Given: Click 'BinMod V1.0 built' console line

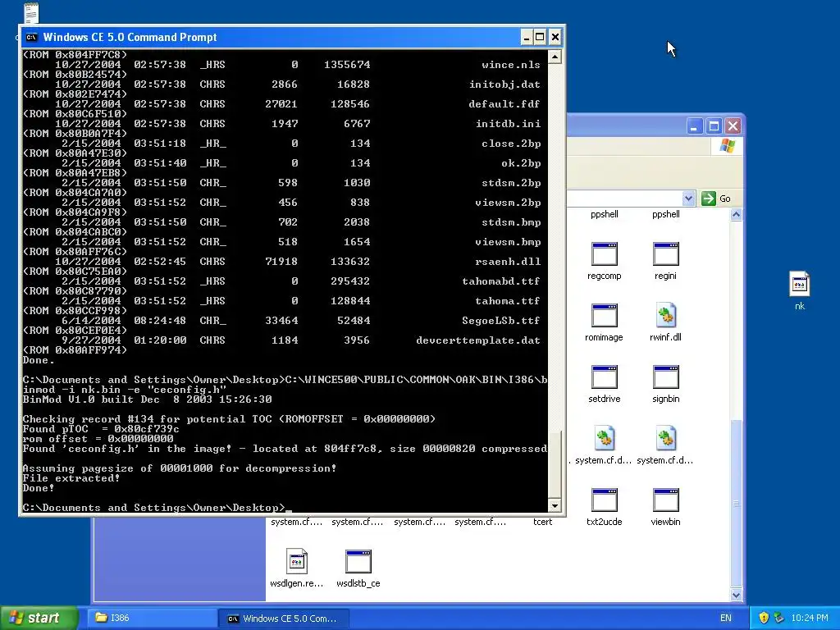Looking at the screenshot, I should (x=147, y=399).
